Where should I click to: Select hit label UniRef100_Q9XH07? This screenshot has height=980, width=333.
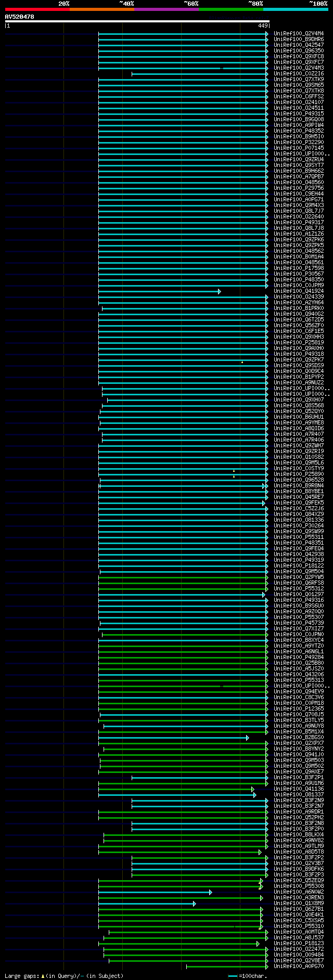click(299, 400)
